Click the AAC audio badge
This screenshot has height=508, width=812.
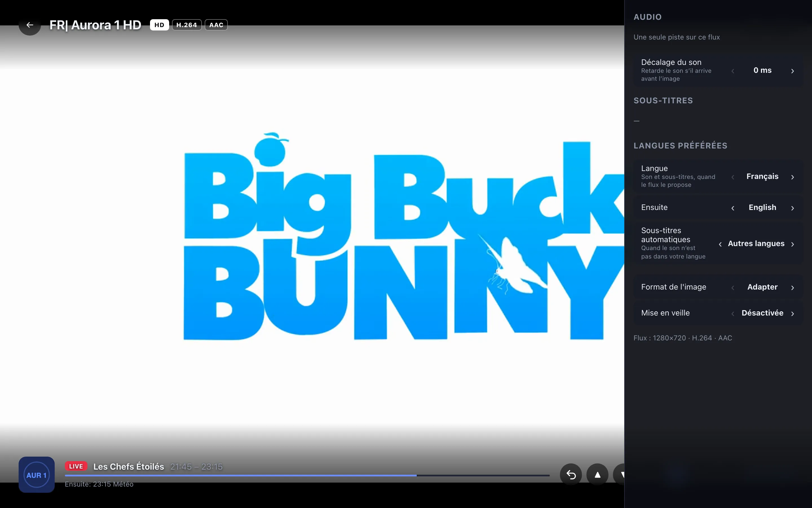tap(216, 25)
